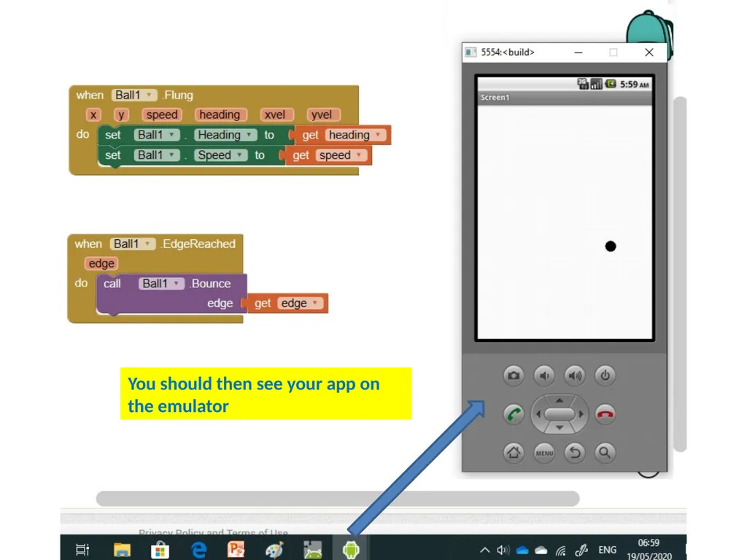Click the heading parameter in Flung block

pos(220,114)
